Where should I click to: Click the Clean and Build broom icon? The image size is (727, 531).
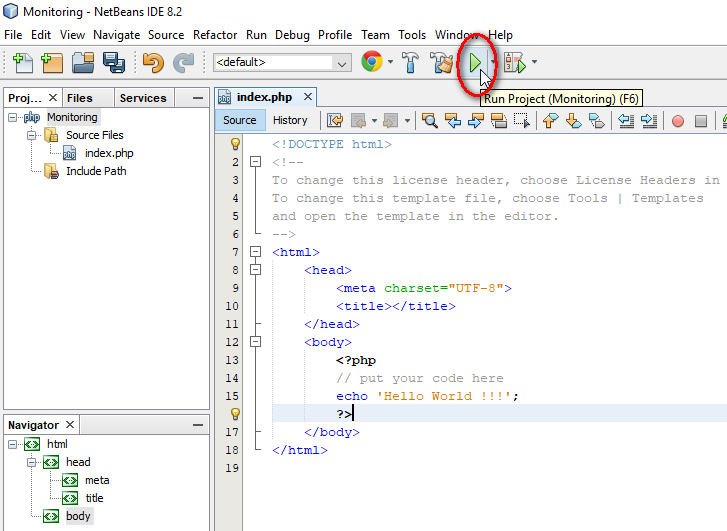442,63
